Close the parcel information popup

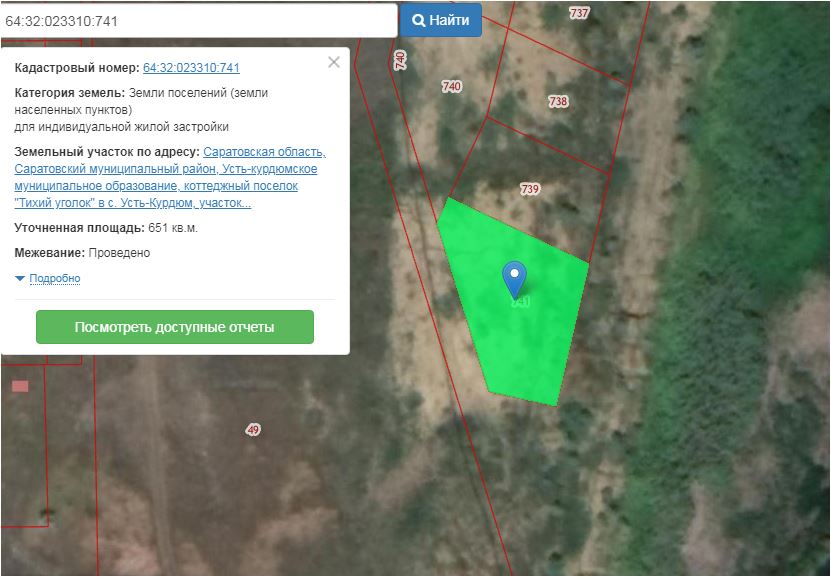point(334,62)
